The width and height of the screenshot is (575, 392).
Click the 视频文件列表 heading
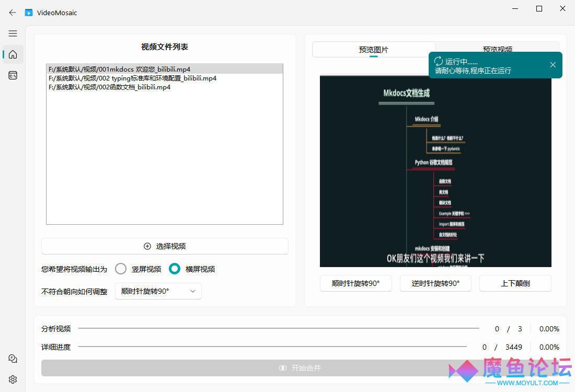pos(165,47)
